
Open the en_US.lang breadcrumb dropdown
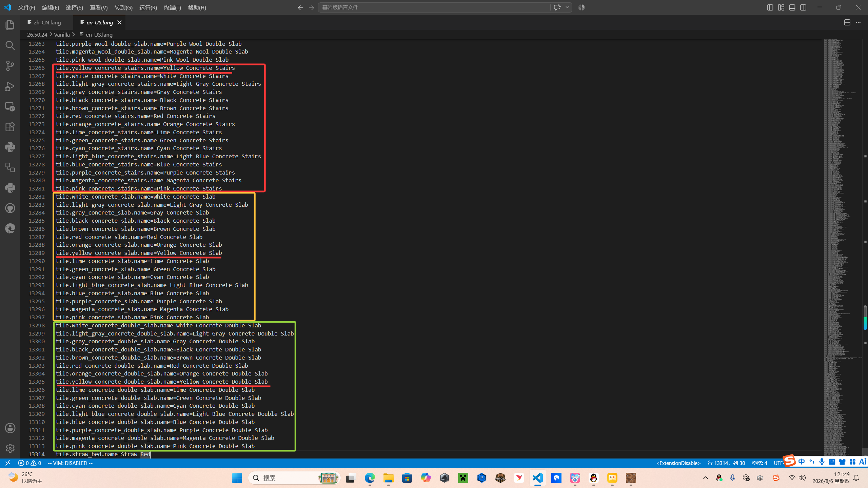pyautogui.click(x=96, y=35)
